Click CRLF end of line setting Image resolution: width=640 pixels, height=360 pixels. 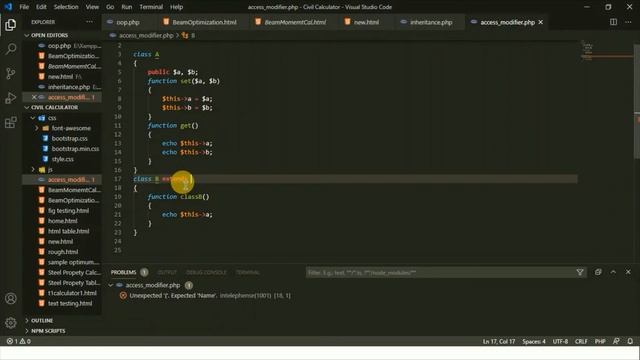(581, 341)
